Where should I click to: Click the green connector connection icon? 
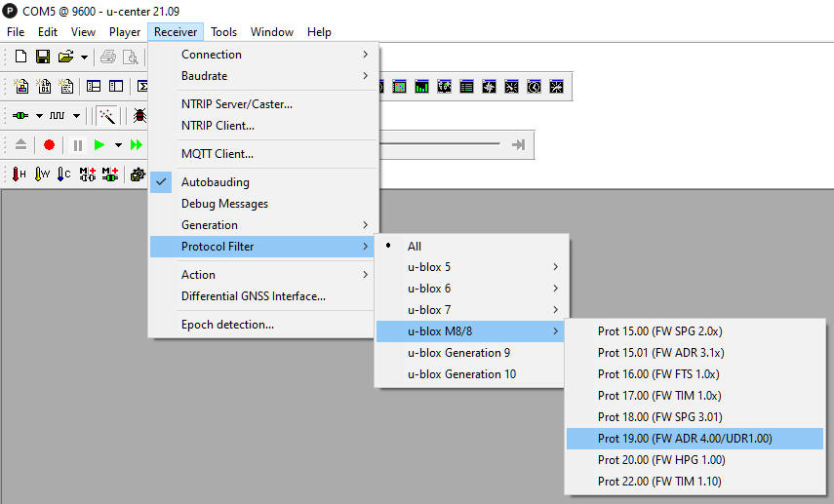[20, 115]
